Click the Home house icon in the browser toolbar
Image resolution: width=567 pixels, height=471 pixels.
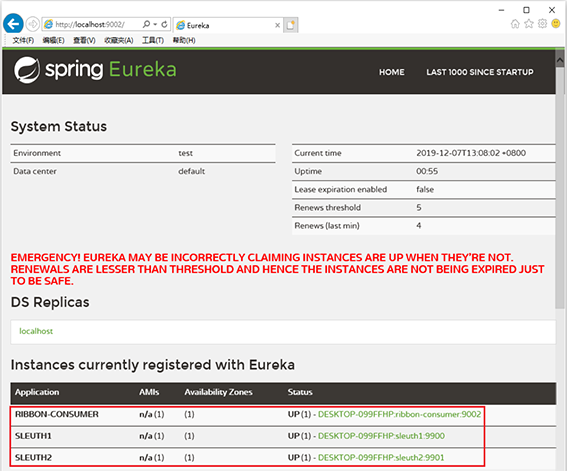coord(515,24)
